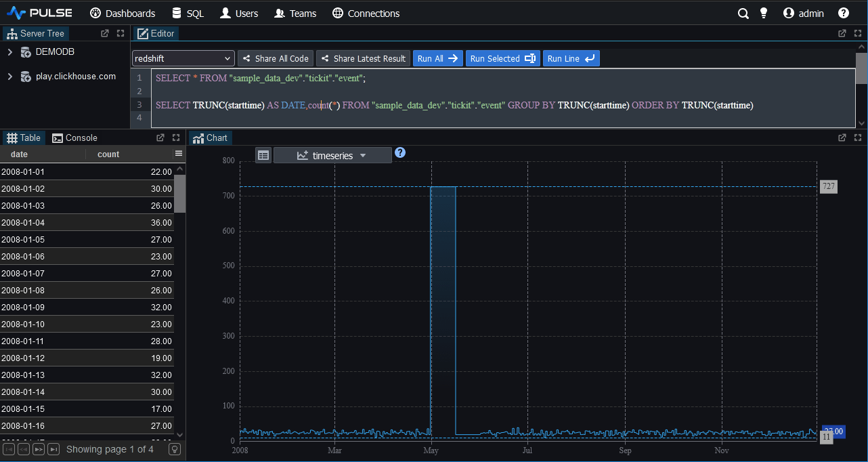Click the lightbulb icon in the top bar
The width and height of the screenshot is (868, 462).
[764, 13]
